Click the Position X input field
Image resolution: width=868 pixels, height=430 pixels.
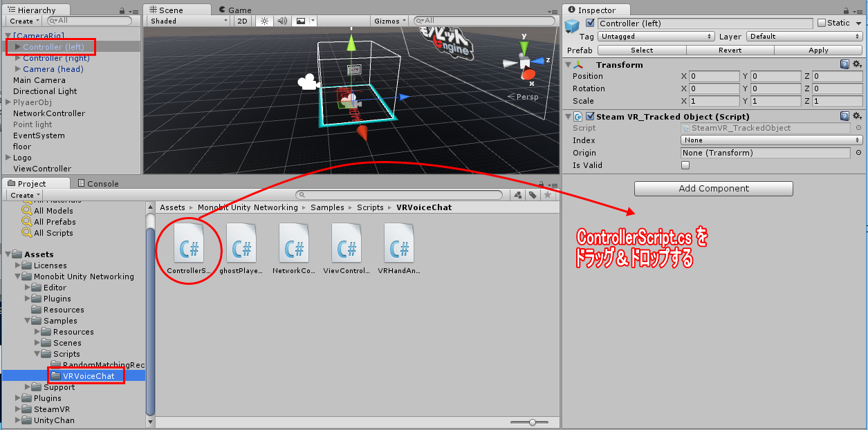[x=714, y=76]
